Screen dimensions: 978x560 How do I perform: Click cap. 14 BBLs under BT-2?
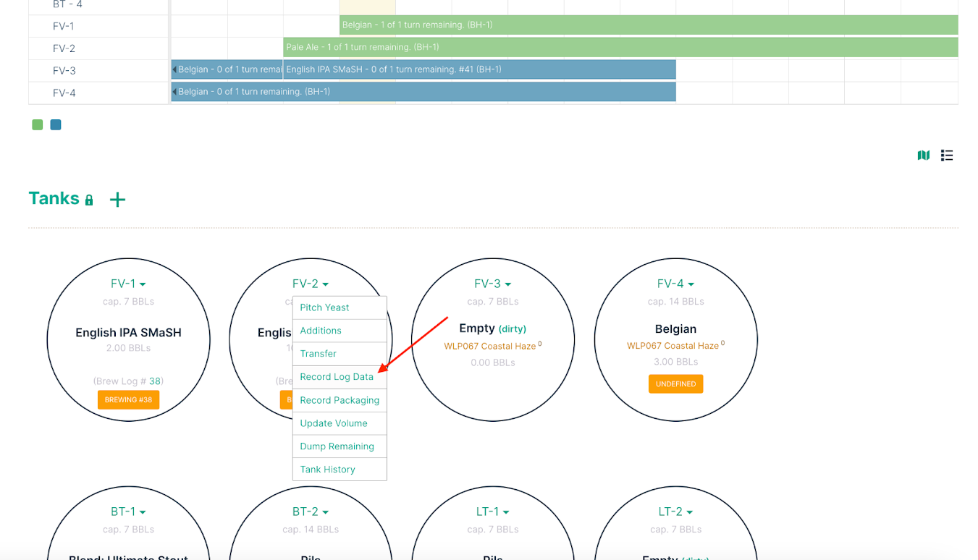[311, 530]
